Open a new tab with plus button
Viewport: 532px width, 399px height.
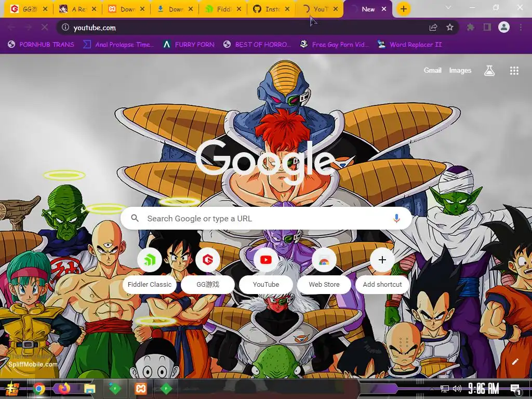[x=403, y=9]
